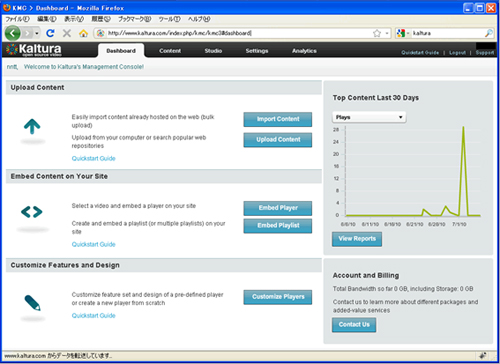Click the Customize Players button
The image size is (500, 364).
point(278,297)
